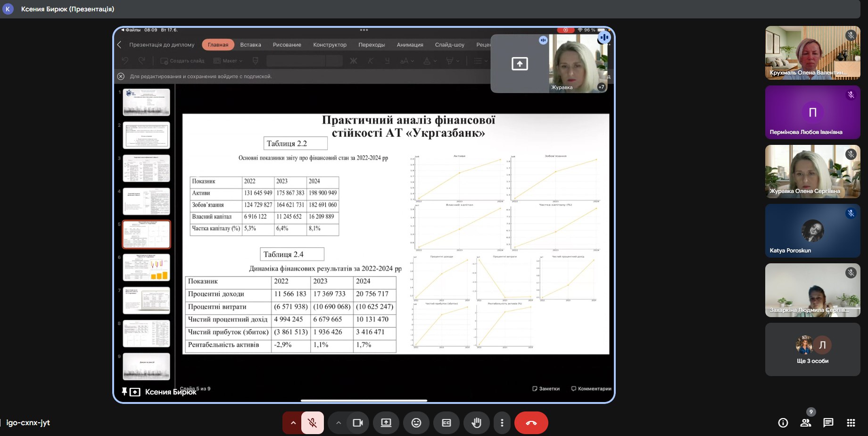Screen dimensions: 868x436
Task: Toggle bold Ж formatting
Action: pos(353,61)
